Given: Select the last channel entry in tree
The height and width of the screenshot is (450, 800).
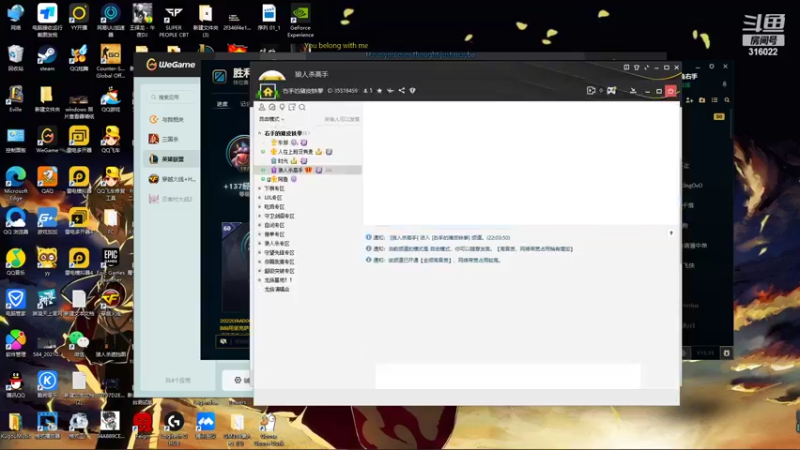Looking at the screenshot, I should point(277,289).
